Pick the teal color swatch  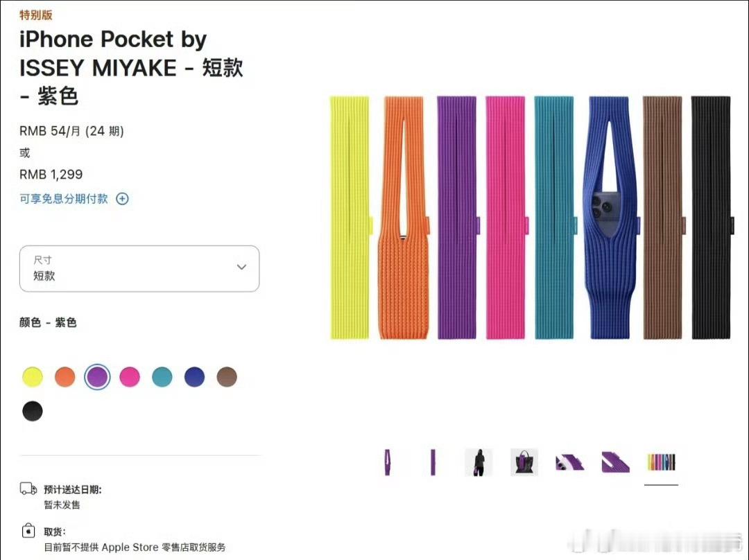(162, 376)
